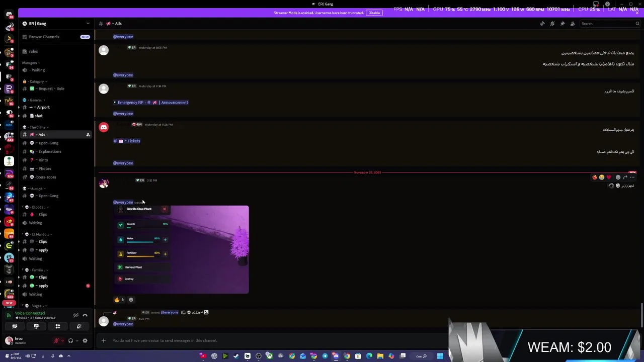
Task: Click the Search field in header
Action: (x=610, y=24)
